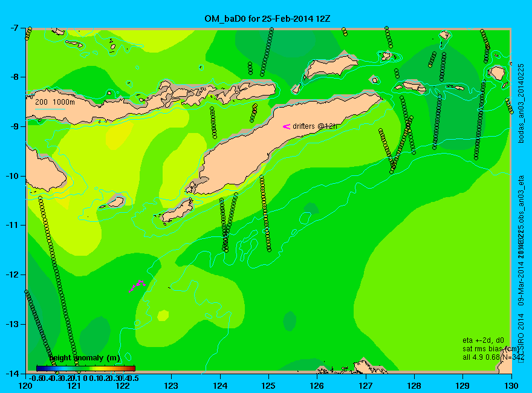Image resolution: width=532 pixels, height=393 pixels.
Task: Click the cyan isobath legend line sample
Action: (x=50, y=109)
